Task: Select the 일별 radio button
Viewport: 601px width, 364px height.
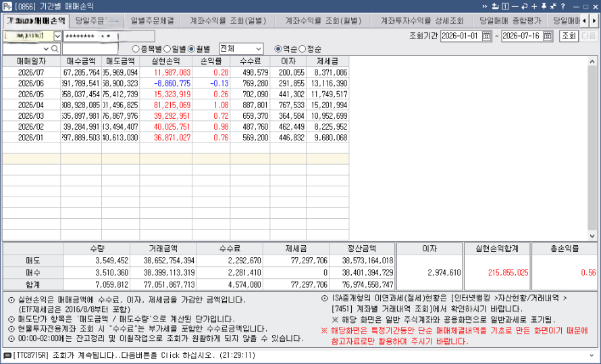Action: click(x=167, y=49)
